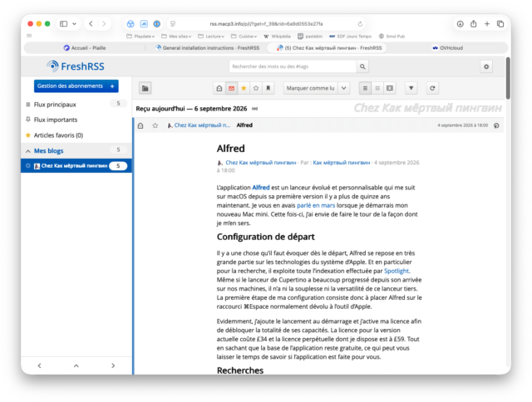Add a subscription with the plus button
Screen dimensions: 532x402
click(112, 86)
